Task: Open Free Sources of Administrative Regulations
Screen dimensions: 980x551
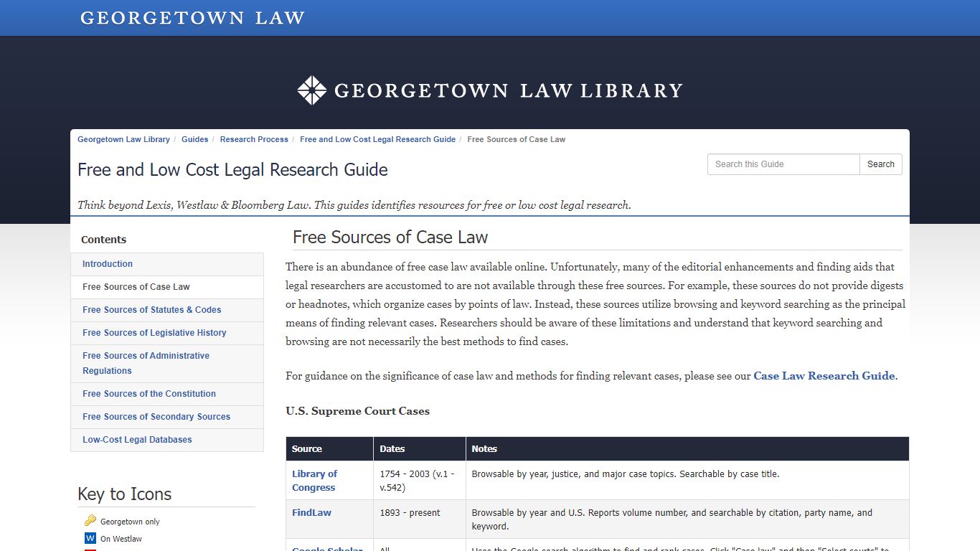Action: (167, 363)
